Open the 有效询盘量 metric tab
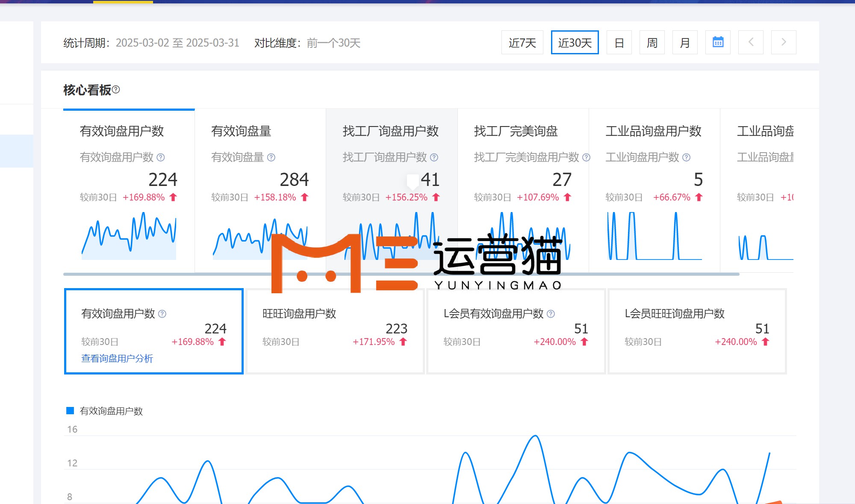Screen dimensions: 855x504 [x=241, y=131]
